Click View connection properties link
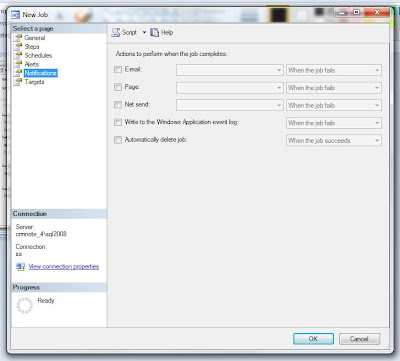The width and height of the screenshot is (400, 361). (64, 267)
